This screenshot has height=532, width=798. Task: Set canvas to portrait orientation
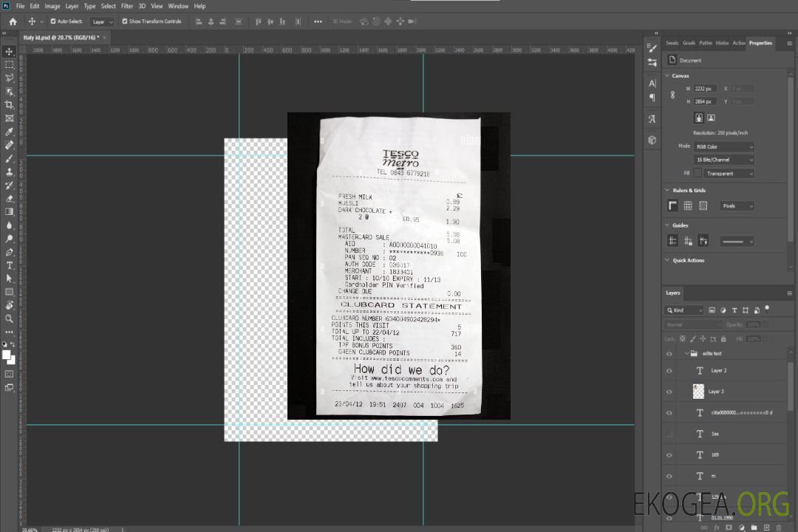coord(699,118)
